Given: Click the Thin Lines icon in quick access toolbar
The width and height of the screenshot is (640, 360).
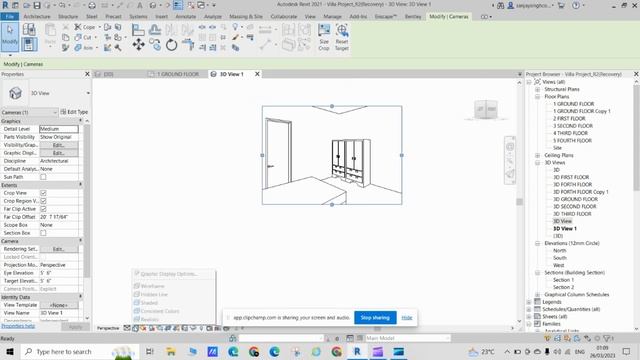Looking at the screenshot, I should click(x=178, y=5).
